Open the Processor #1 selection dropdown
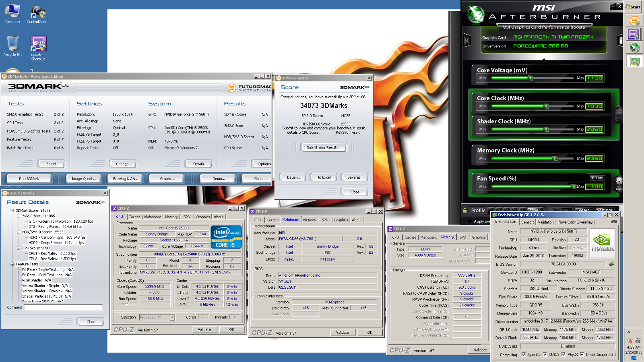Image resolution: width=644 pixels, height=362 pixels. click(172, 317)
